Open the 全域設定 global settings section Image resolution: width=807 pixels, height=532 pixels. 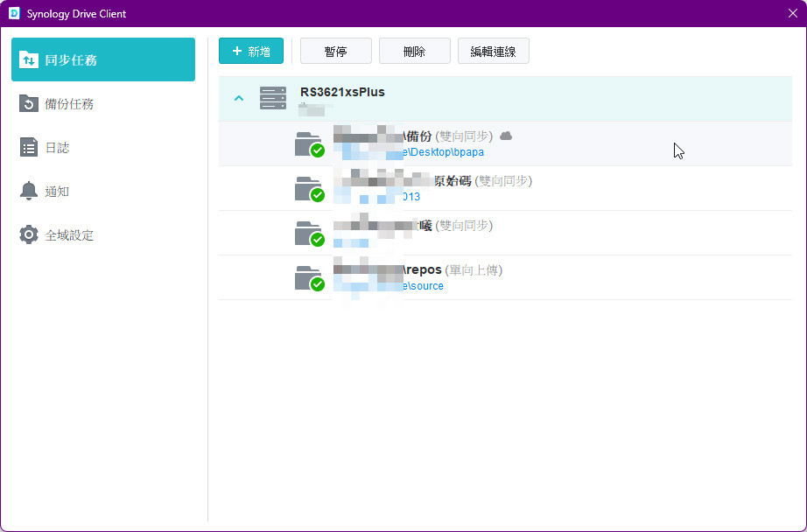tap(103, 235)
